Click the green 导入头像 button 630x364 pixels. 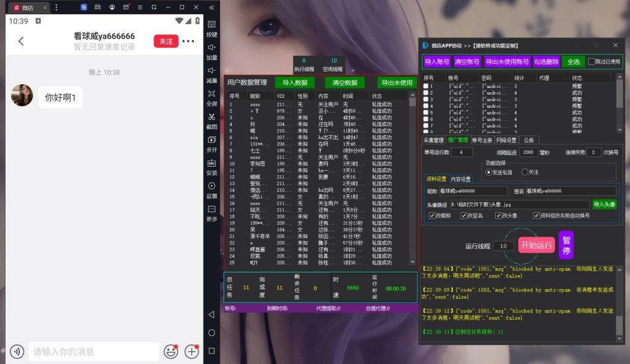pos(604,204)
